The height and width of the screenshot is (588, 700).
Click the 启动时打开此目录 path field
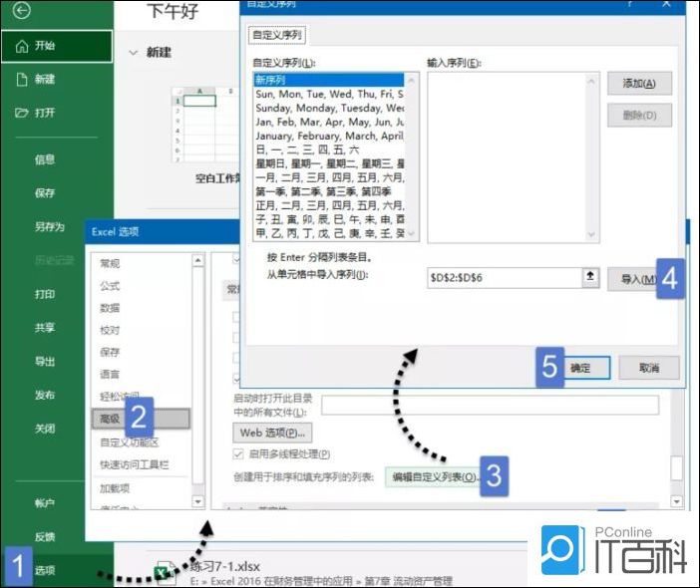click(490, 405)
